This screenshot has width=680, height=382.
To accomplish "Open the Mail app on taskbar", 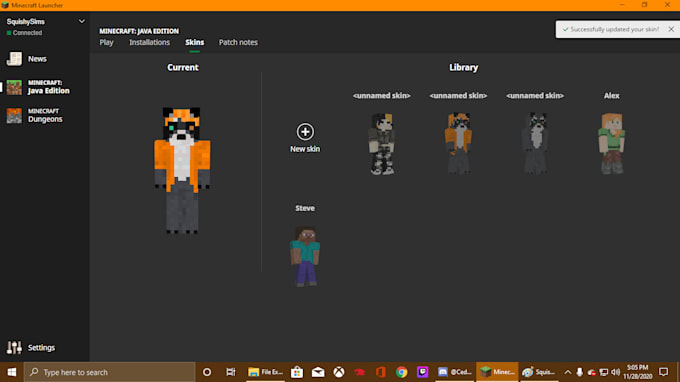I will (x=318, y=372).
